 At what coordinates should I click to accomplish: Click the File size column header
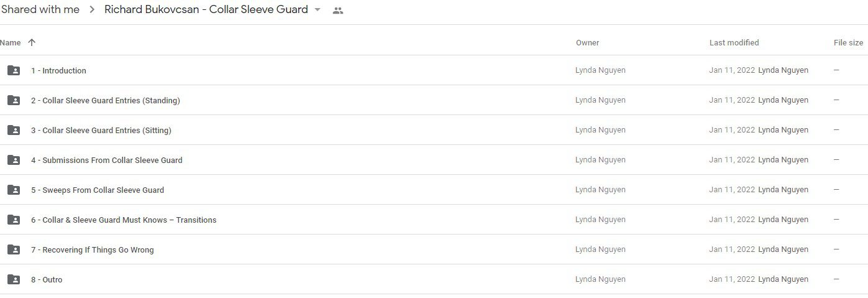point(848,42)
